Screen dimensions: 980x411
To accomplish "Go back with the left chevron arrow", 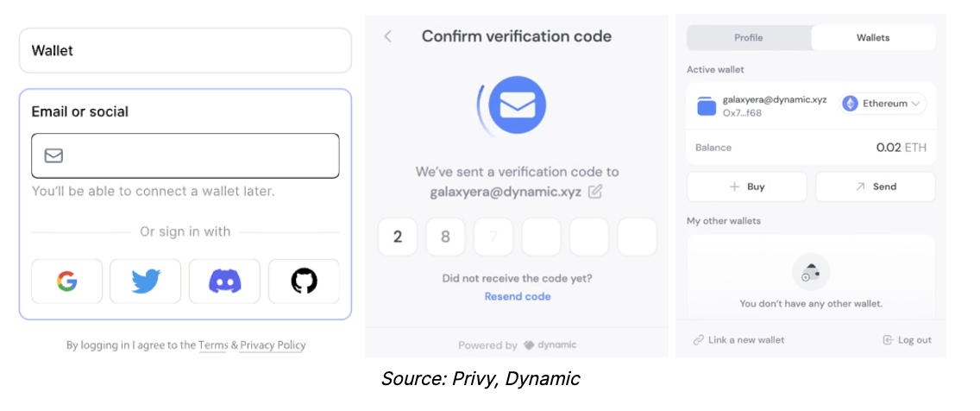I will [387, 36].
